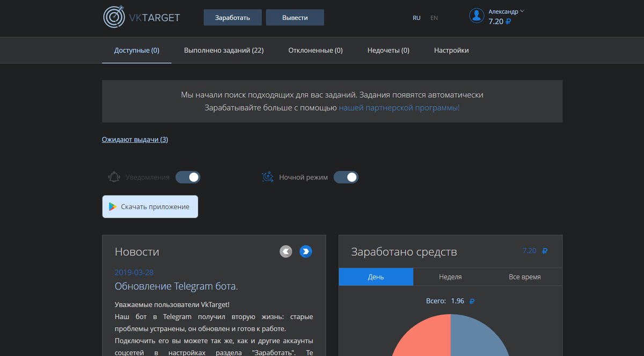644x356 pixels.
Task: Switch to the Выполнено заданий (22) tab
Action: tap(223, 50)
